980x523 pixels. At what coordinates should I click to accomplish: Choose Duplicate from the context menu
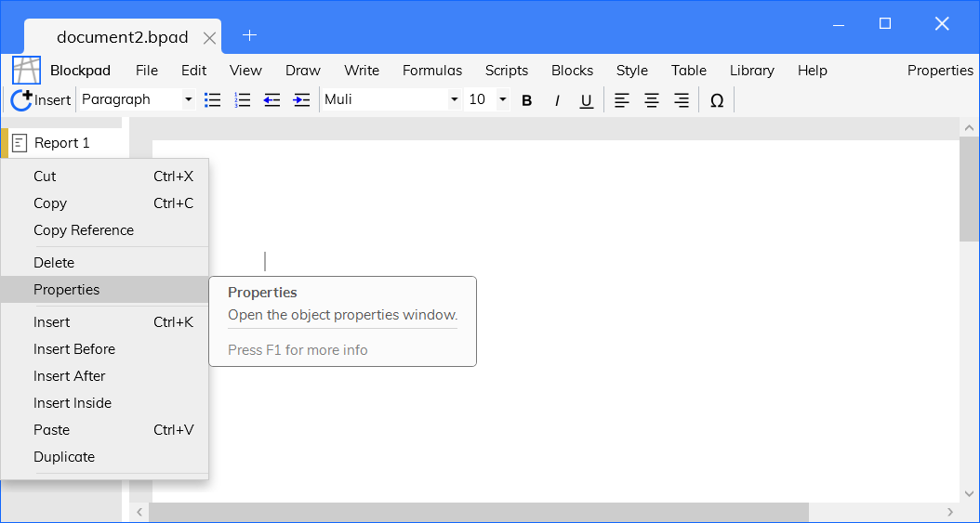[x=104, y=457]
